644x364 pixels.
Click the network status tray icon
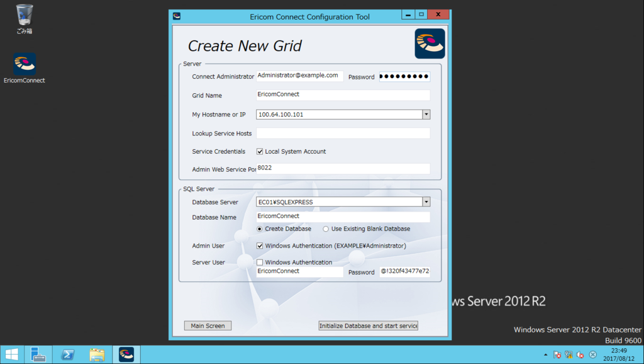tap(569, 355)
